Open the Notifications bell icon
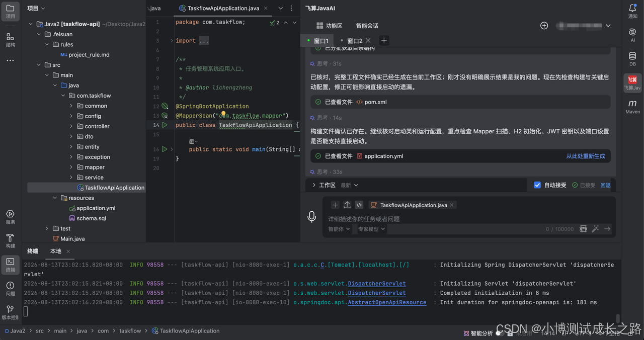The height and width of the screenshot is (340, 644). point(632,11)
